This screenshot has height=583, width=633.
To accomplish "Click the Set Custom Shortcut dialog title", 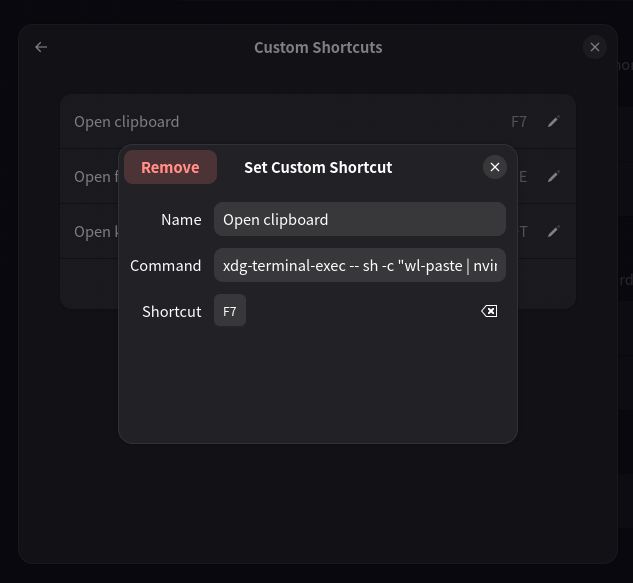I will click(318, 167).
